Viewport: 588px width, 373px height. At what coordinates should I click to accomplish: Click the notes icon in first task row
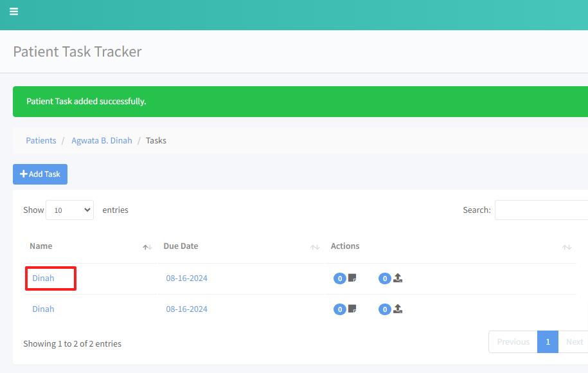tap(352, 278)
